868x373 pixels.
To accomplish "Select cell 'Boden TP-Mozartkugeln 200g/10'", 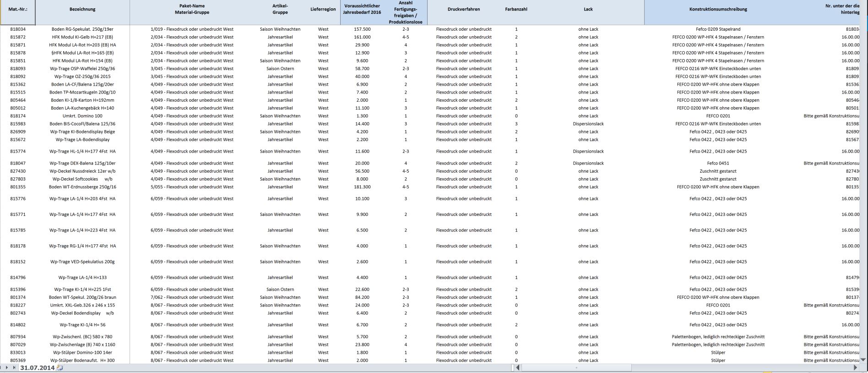I will tap(82, 92).
